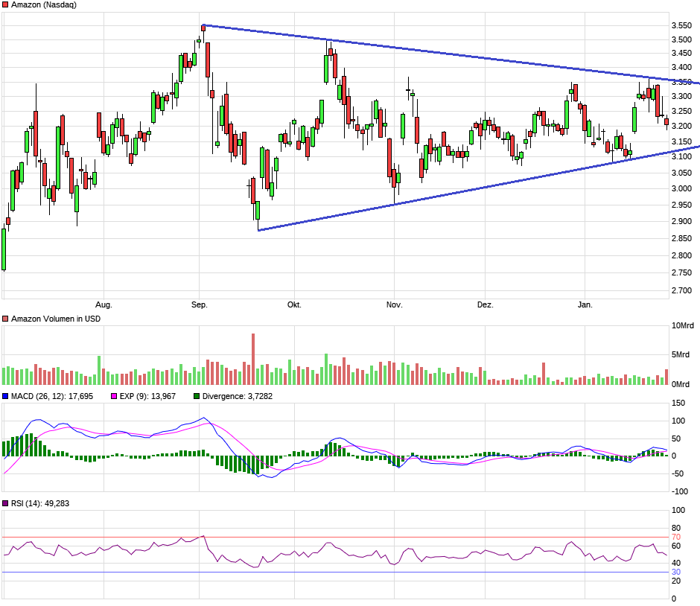Screen dimensions: 700x606
Task: Click the 150 MACD axis value
Action: (x=678, y=403)
